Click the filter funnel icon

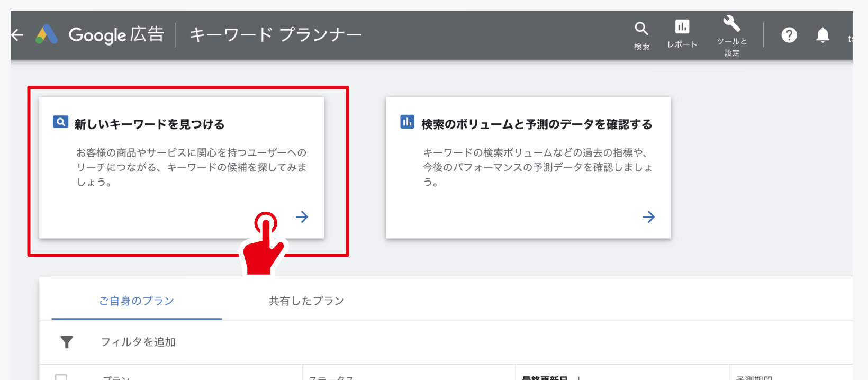67,342
